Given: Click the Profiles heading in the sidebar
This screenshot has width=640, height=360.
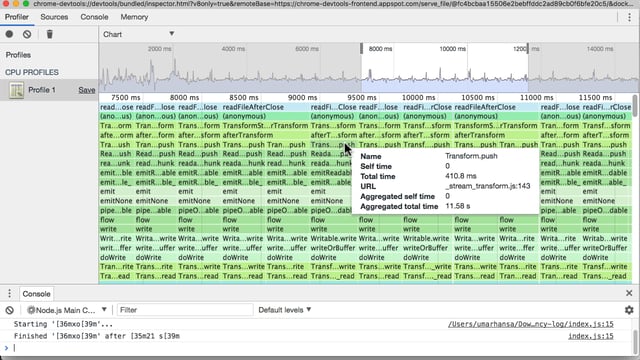Looking at the screenshot, I should tap(18, 55).
